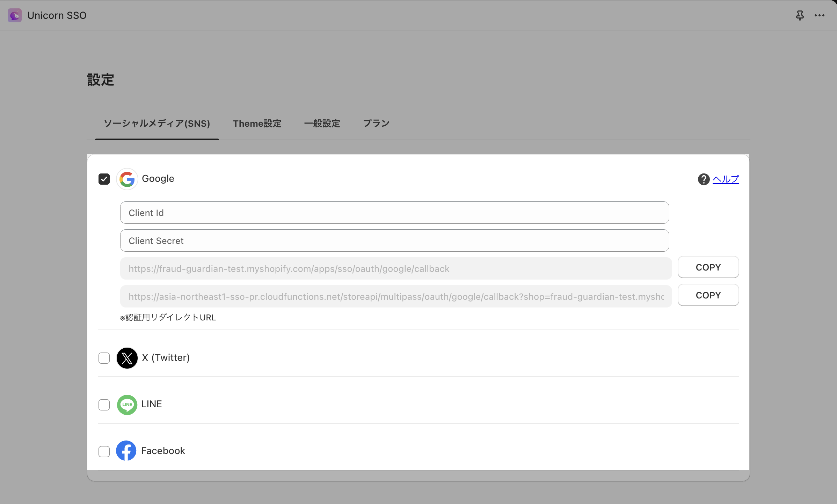Switch to the Theme設定 tab
This screenshot has width=837, height=504.
(257, 124)
